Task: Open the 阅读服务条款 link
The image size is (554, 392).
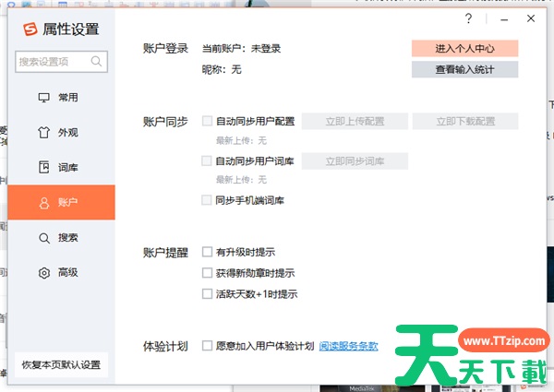Action: (x=349, y=346)
